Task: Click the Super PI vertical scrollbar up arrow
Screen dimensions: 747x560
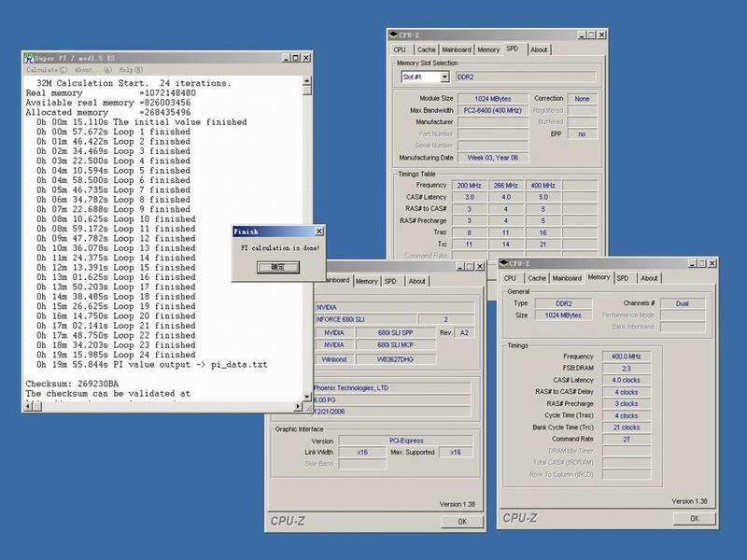Action: [307, 81]
